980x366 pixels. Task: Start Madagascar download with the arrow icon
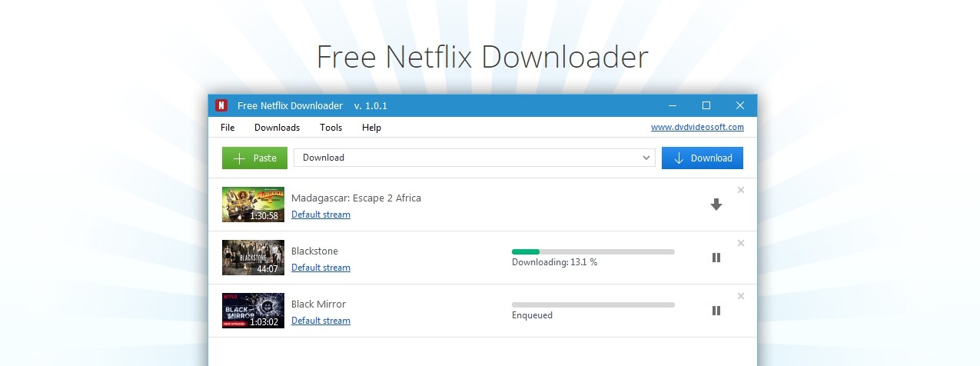(716, 205)
